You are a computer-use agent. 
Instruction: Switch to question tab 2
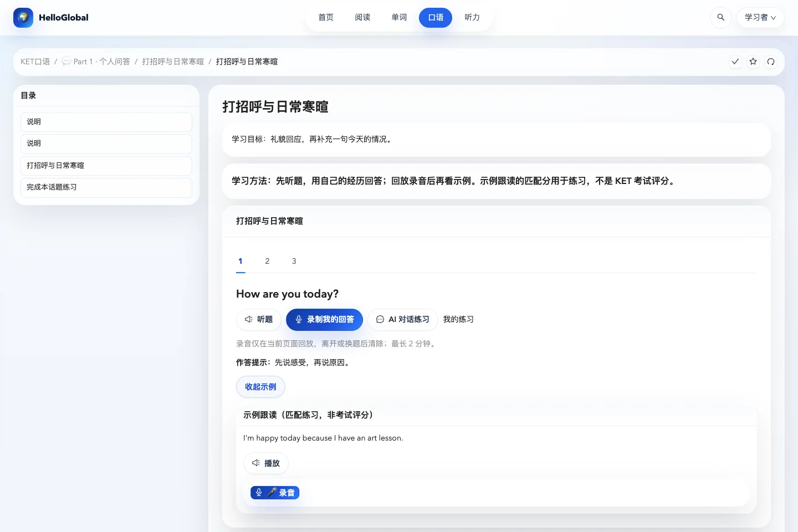(x=267, y=261)
